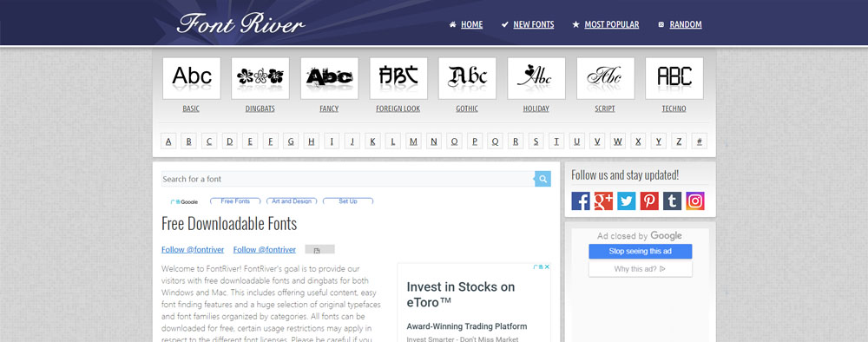The height and width of the screenshot is (342, 868).
Task: Click the GOTHIC category link
Action: pyautogui.click(x=467, y=109)
